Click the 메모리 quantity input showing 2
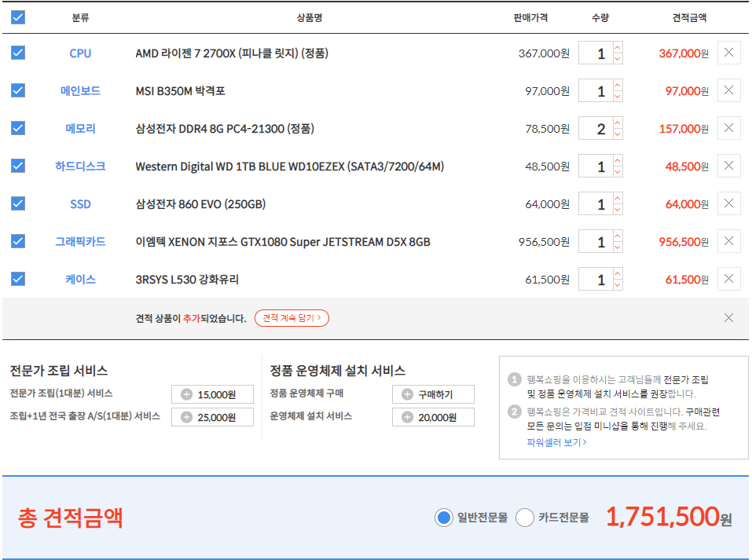752x560 pixels. (x=596, y=129)
